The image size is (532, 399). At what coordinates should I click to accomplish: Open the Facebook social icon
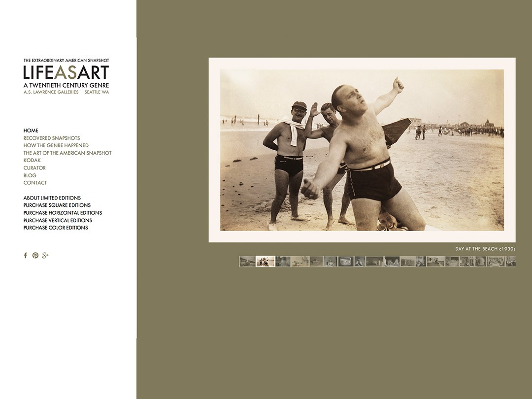(26, 256)
